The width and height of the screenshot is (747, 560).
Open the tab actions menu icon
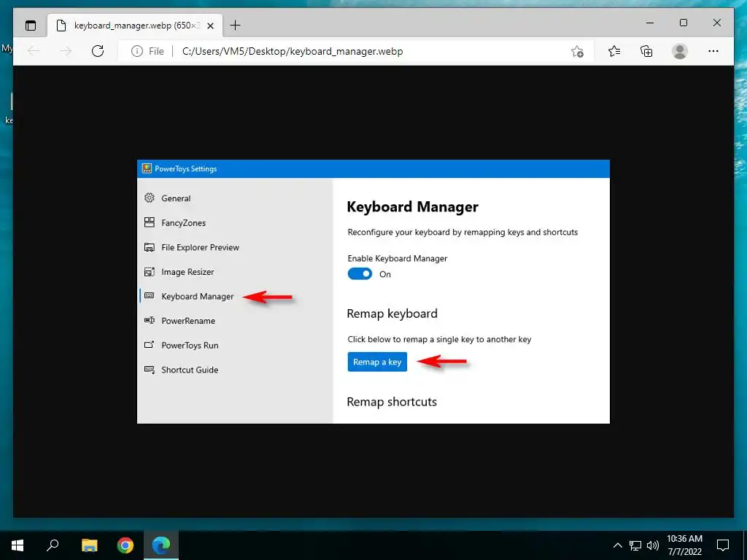[x=31, y=26]
